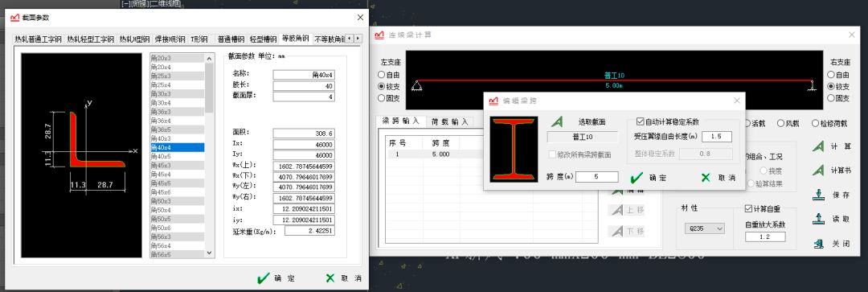Click the 延米重 field showing 2.42251
This screenshot has width=868, height=292.
tap(309, 231)
